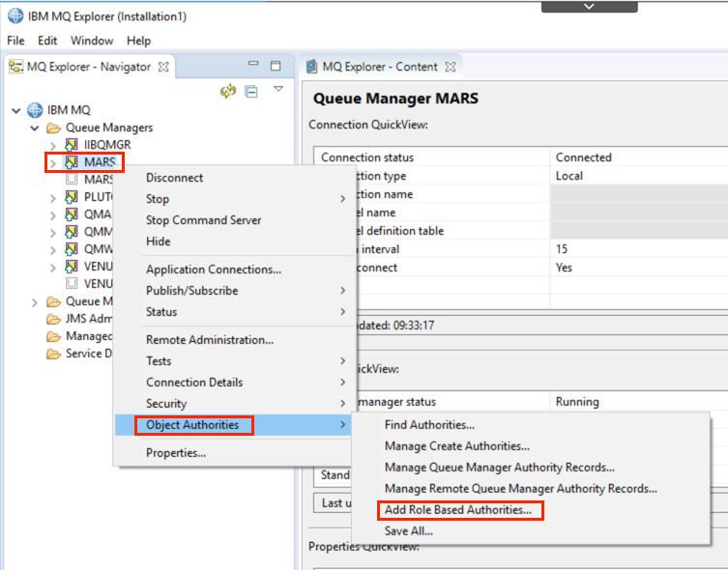This screenshot has width=728, height=570.
Task: Close the MQ Explorer - Navigator tab
Action: coord(163,67)
